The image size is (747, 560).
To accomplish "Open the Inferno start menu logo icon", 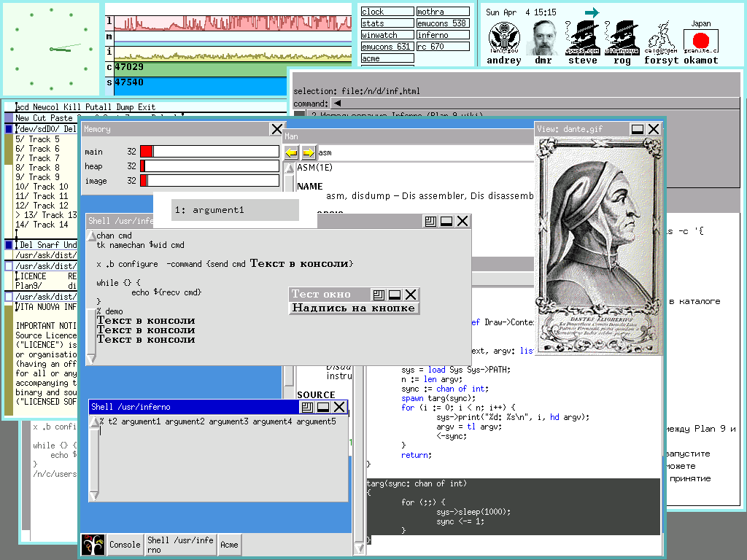I will pos(93,545).
